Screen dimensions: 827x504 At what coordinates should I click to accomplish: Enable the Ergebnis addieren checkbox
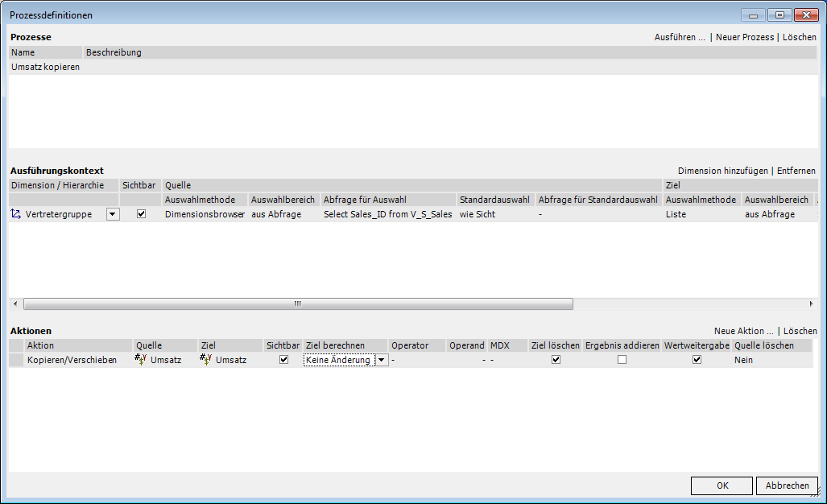622,360
